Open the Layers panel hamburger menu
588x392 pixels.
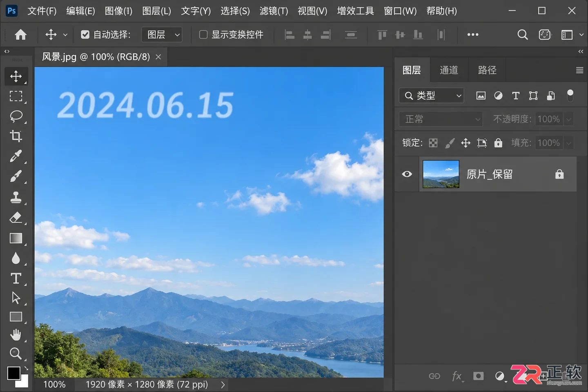click(x=579, y=70)
